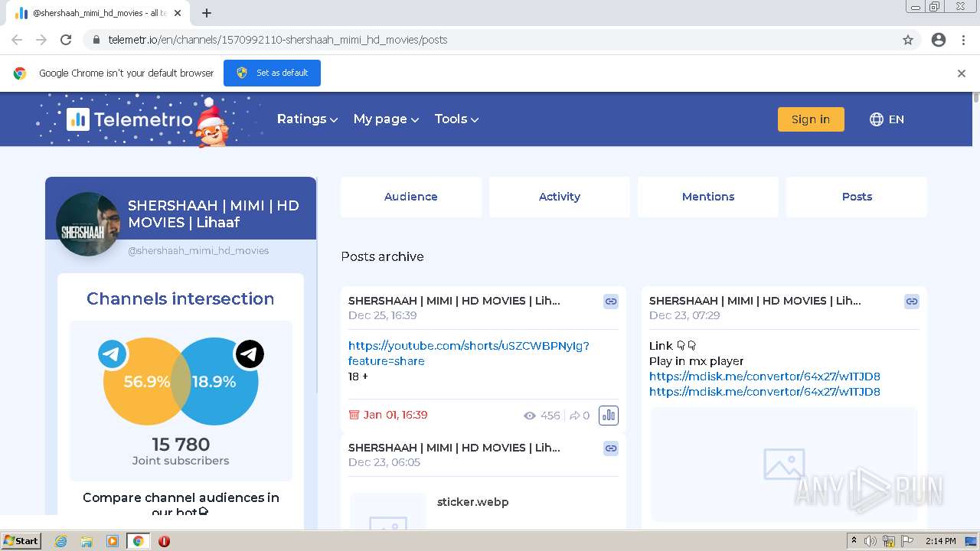Screen dimensions: 980x551
Task: Click the Channels intersection heading
Action: (181, 298)
